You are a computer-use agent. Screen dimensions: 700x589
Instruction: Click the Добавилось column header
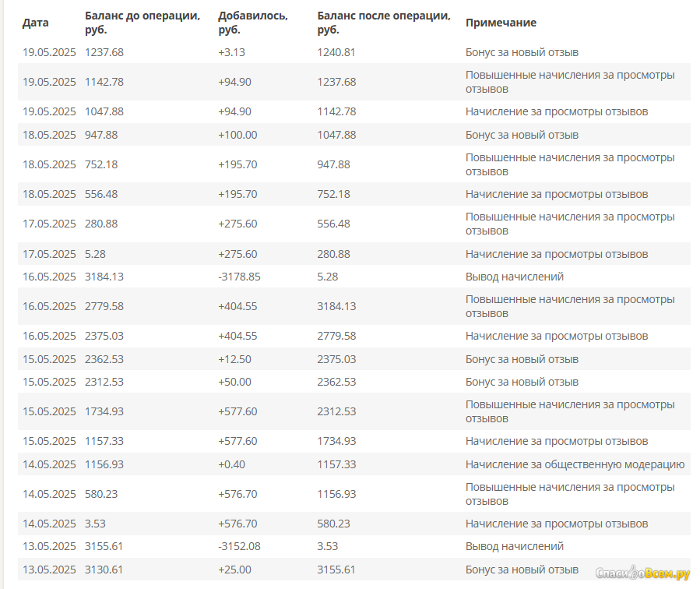click(x=253, y=23)
